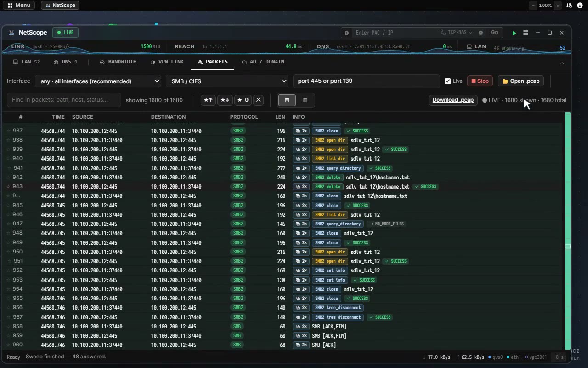The image size is (588, 368).
Task: Collapse the tab panel with the chevron
Action: point(562,63)
